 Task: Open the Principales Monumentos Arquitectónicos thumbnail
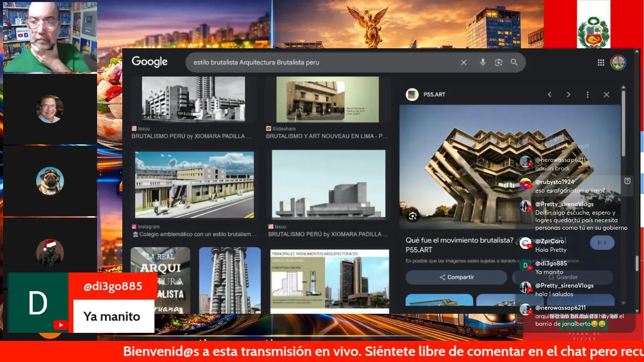330,281
